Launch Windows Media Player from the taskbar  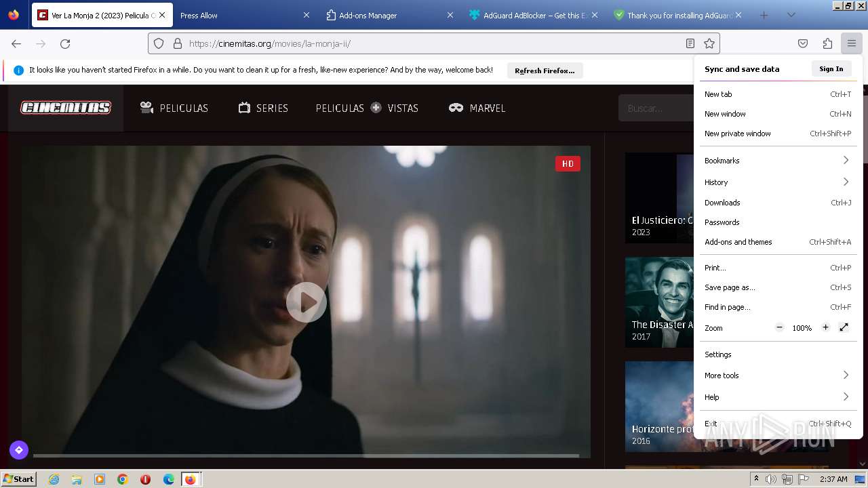click(x=100, y=479)
